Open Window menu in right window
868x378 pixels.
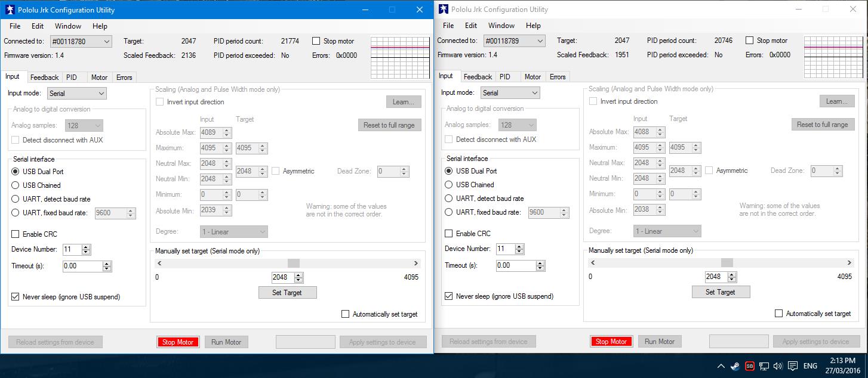point(501,26)
